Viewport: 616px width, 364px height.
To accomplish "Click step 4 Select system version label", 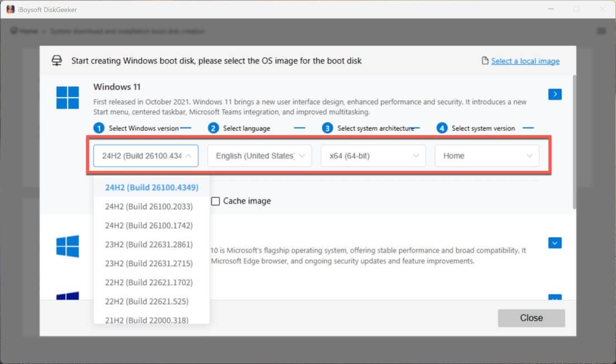I will (483, 128).
